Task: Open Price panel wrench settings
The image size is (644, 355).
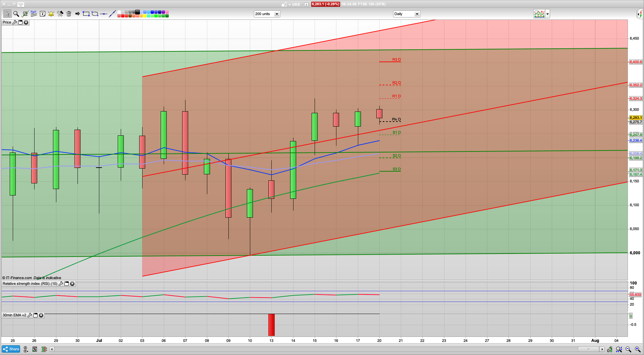Action: tap(14, 22)
